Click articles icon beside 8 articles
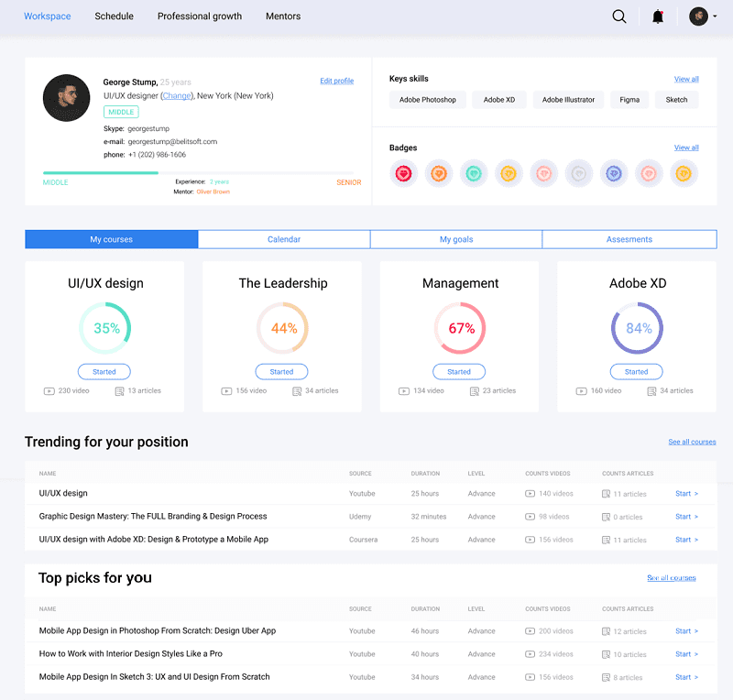The height and width of the screenshot is (700, 733). (x=606, y=677)
